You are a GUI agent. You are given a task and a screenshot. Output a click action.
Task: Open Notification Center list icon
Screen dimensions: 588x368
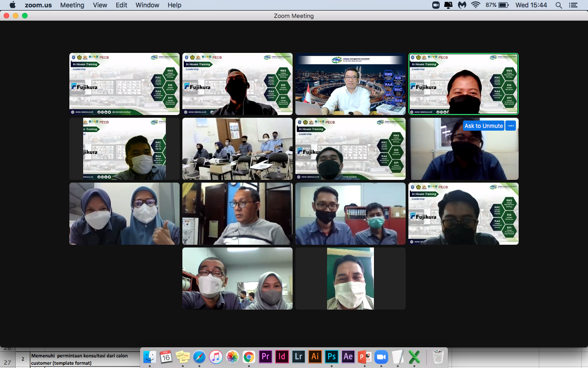(573, 5)
